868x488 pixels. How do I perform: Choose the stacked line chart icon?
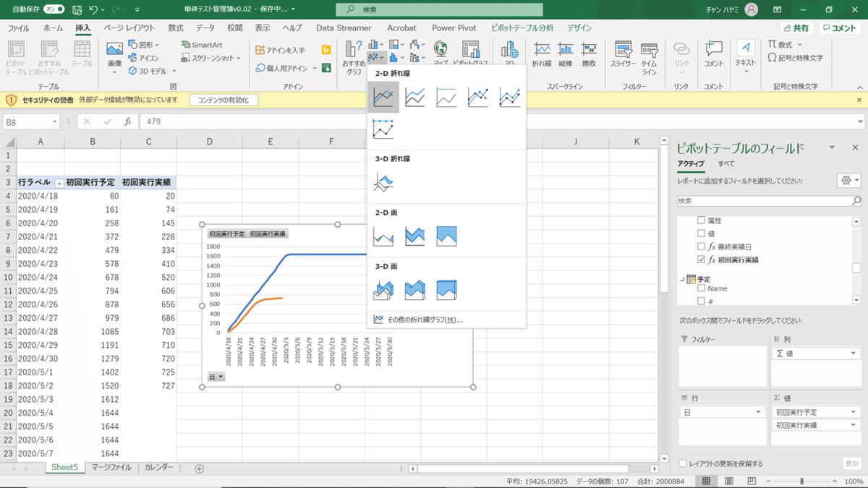tap(415, 97)
